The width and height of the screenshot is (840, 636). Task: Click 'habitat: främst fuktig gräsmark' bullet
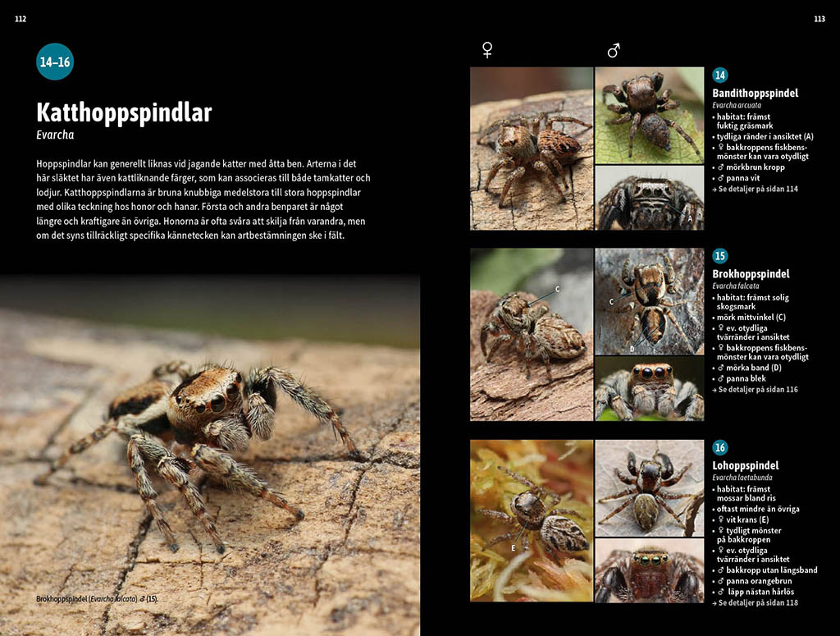pos(742,121)
